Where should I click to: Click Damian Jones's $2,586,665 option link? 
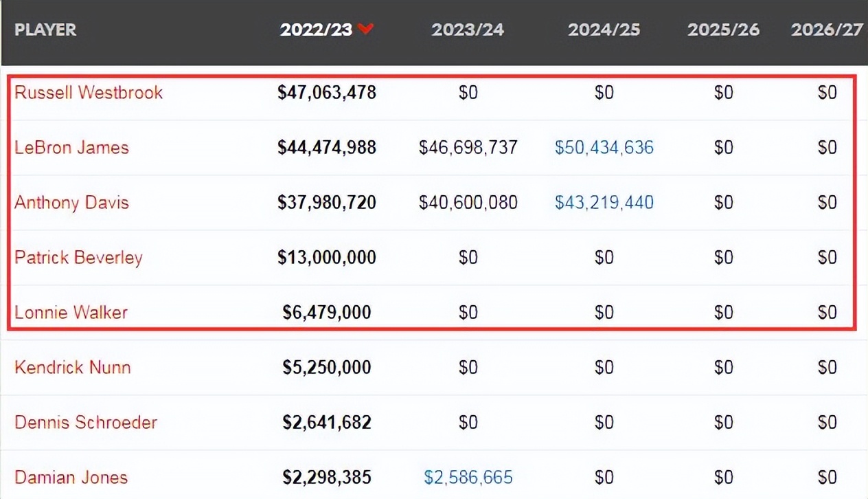coord(468,478)
